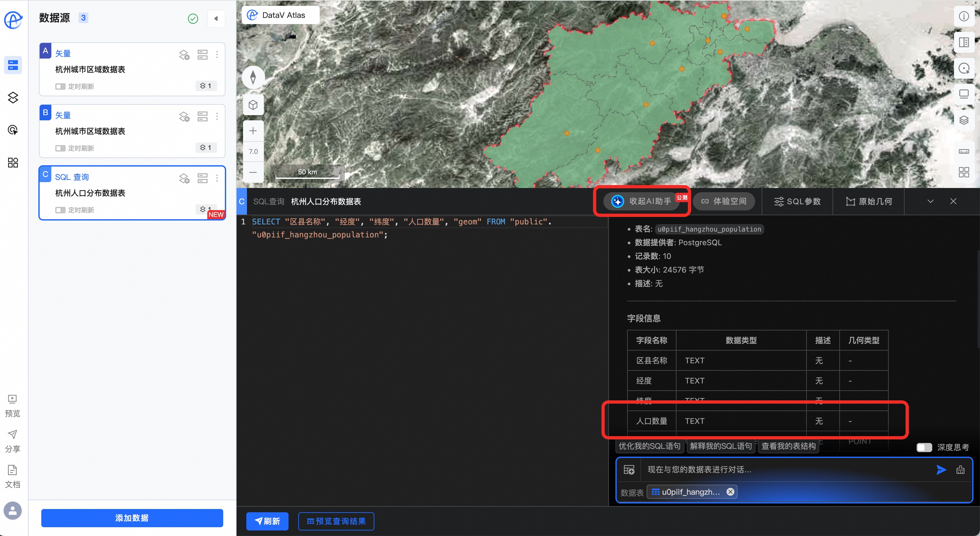Switch to the 原始几何 tab
980x536 pixels.
(x=869, y=201)
